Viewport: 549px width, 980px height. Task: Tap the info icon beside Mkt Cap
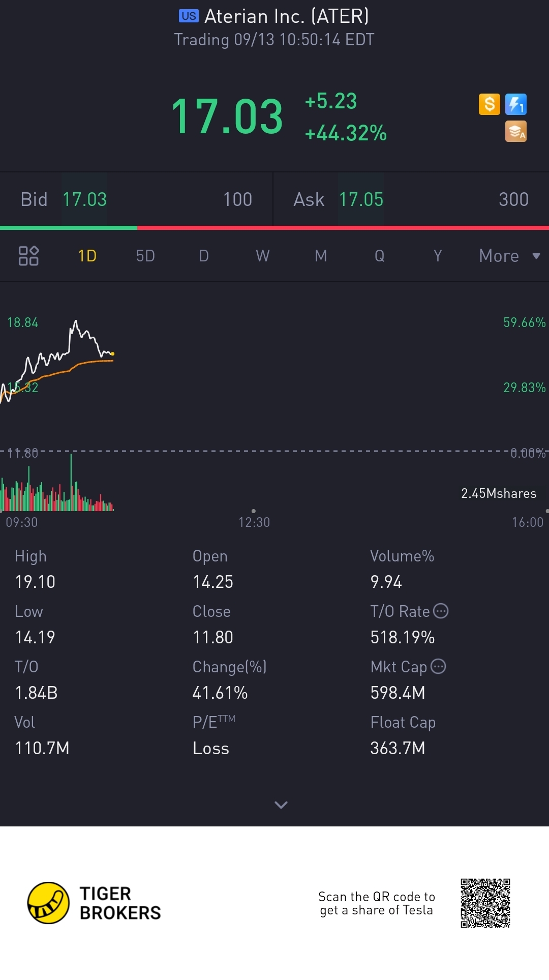(x=438, y=666)
